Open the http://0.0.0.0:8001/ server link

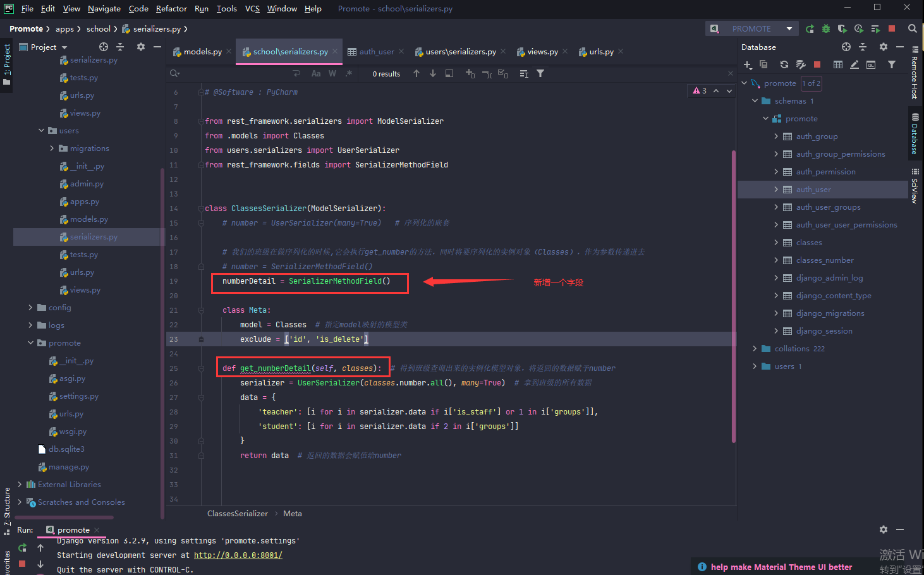coord(238,555)
